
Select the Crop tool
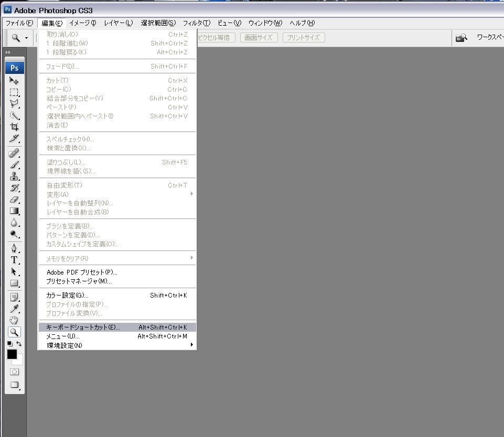pyautogui.click(x=14, y=127)
